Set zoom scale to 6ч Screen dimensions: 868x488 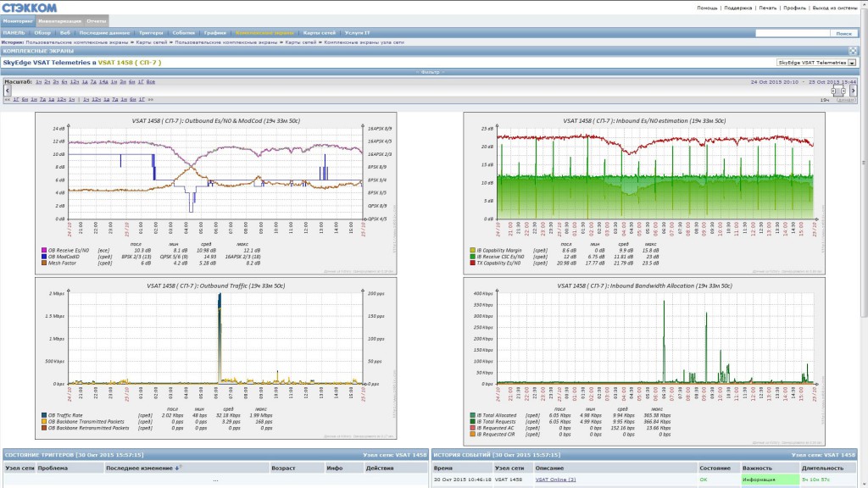coord(64,82)
